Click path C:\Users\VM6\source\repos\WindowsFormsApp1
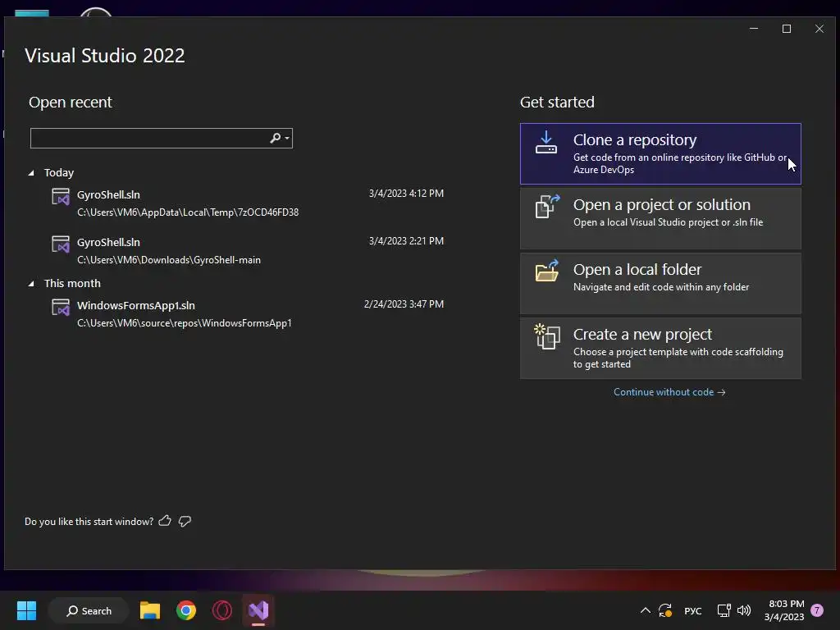This screenshot has width=840, height=630. pos(185,323)
